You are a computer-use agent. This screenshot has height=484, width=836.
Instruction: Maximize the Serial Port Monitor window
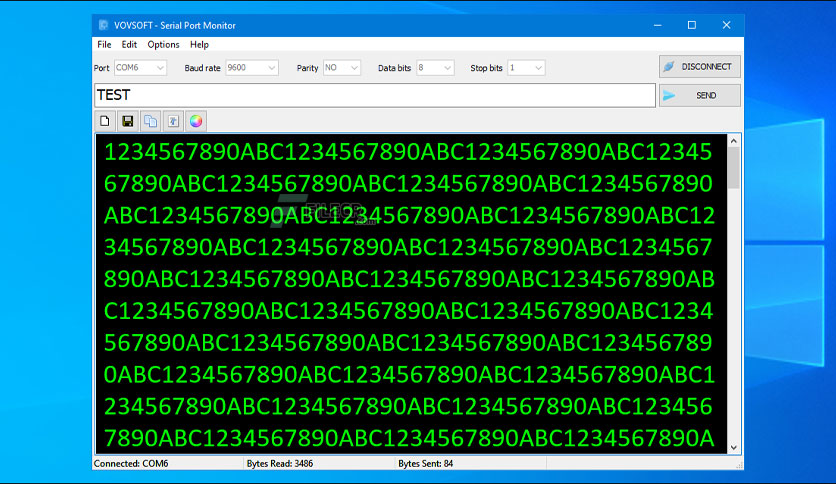point(692,25)
